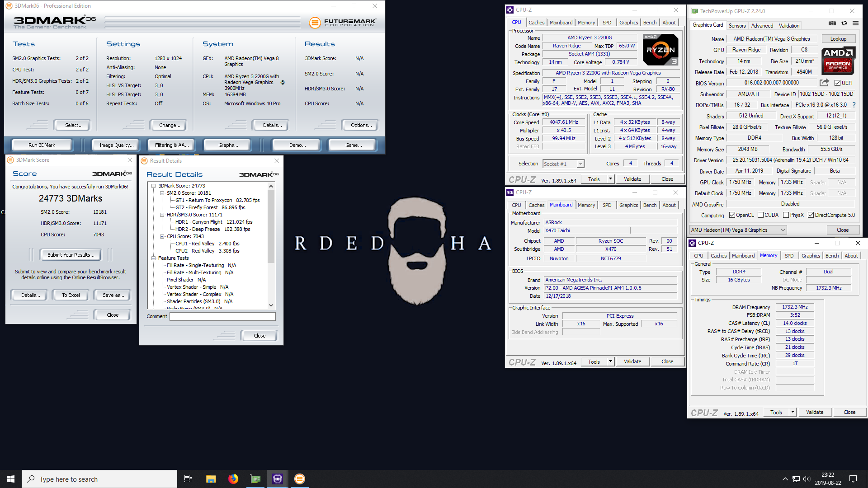
Task: Open Tools dropdown arrow in CPU-Z Mainboard window
Action: [610, 361]
